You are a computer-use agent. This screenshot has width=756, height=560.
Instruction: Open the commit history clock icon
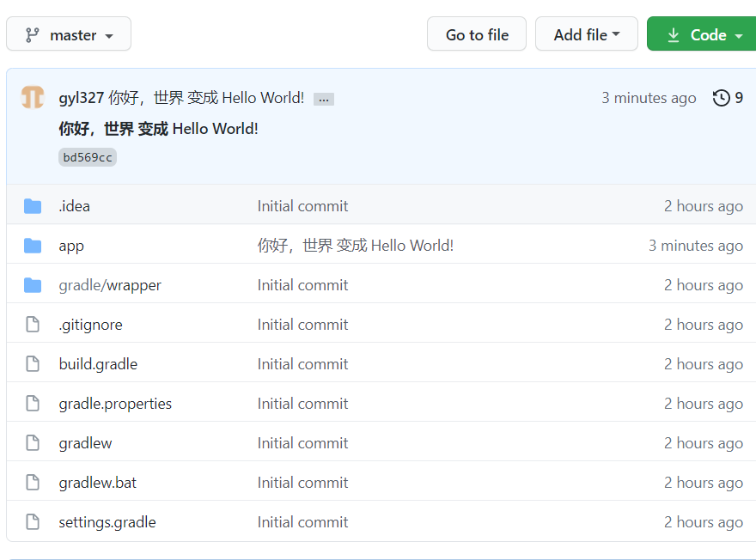722,98
